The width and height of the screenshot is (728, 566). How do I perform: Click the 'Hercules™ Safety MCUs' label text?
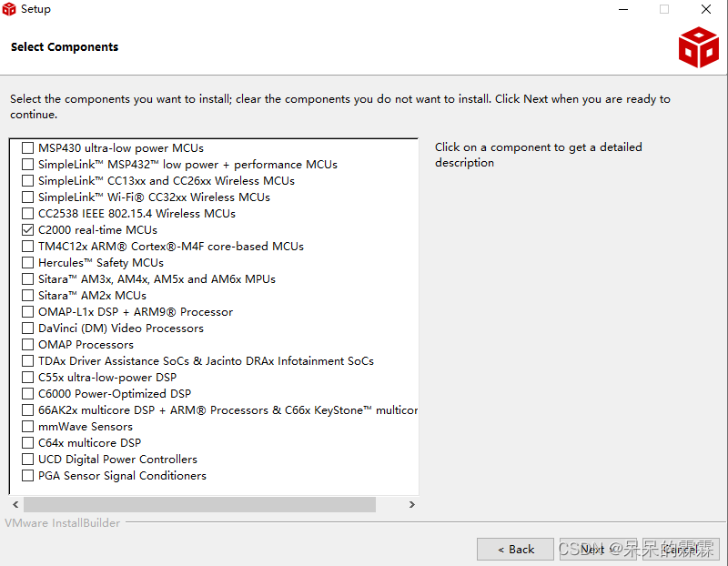(x=101, y=263)
